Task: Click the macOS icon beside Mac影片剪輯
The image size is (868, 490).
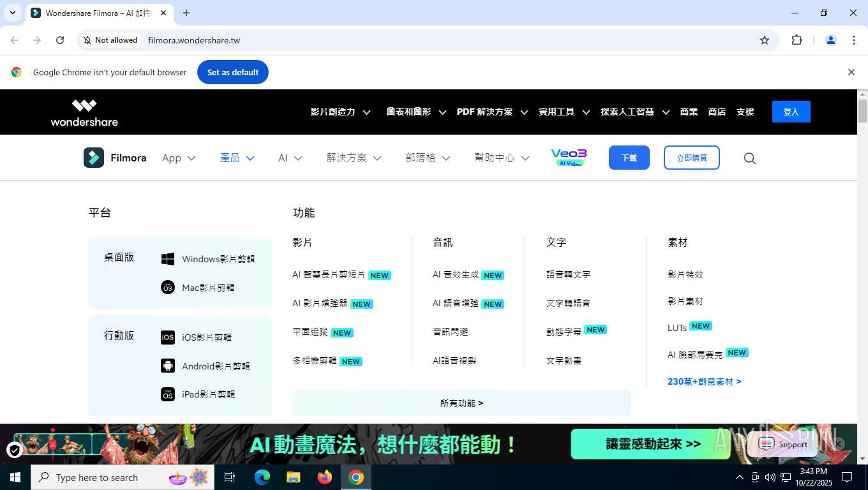Action: 168,288
